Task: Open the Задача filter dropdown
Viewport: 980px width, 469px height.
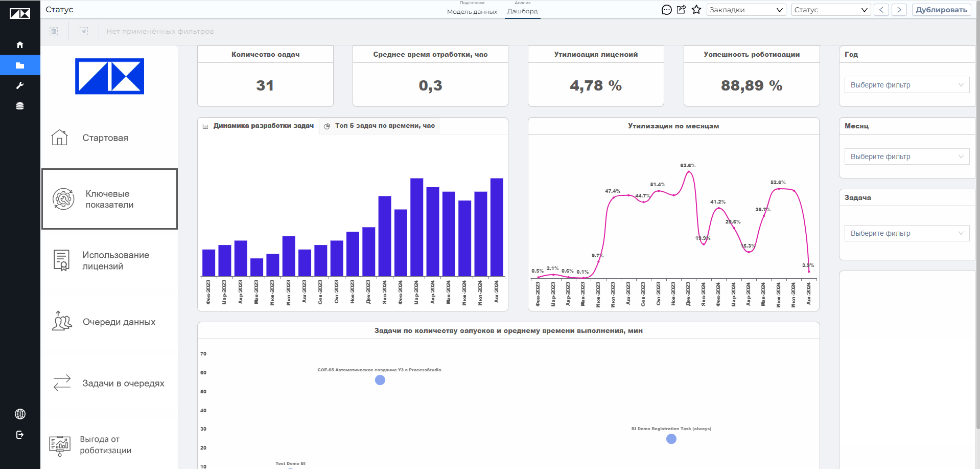Action: [x=906, y=233]
